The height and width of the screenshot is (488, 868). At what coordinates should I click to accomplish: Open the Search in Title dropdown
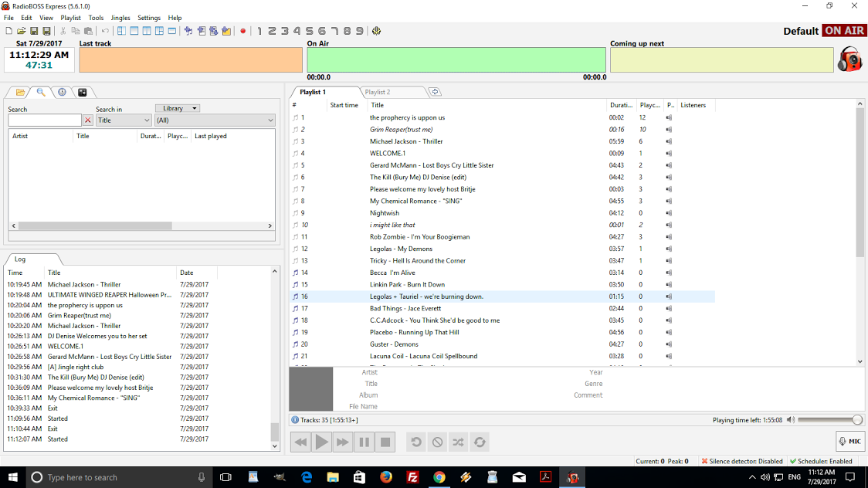pos(124,120)
